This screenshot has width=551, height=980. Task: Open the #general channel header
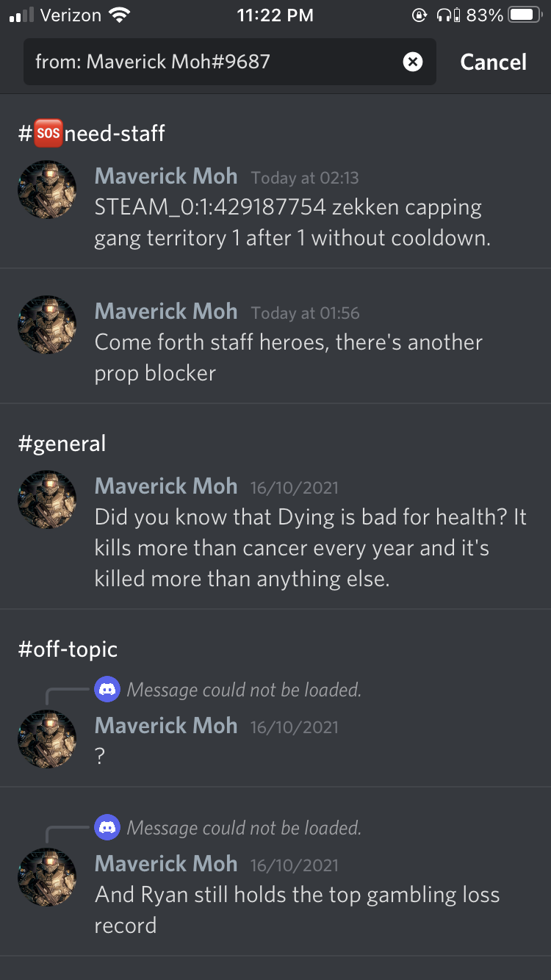[62, 444]
